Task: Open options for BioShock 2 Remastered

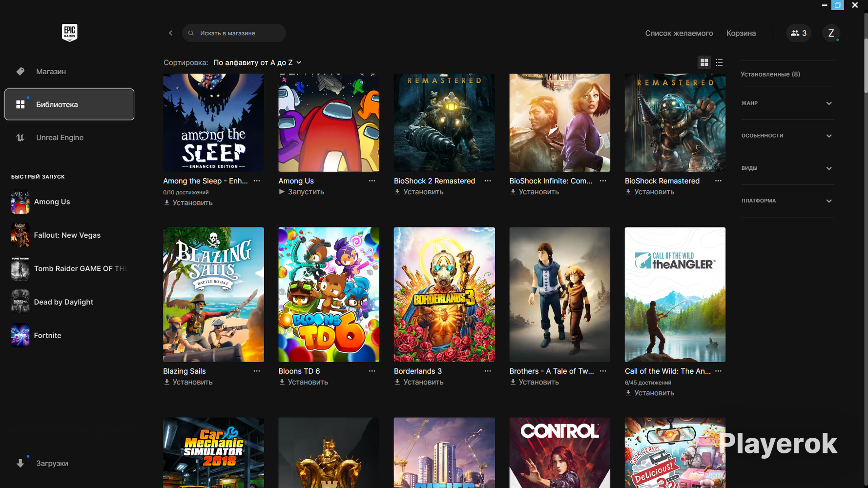Action: 488,181
